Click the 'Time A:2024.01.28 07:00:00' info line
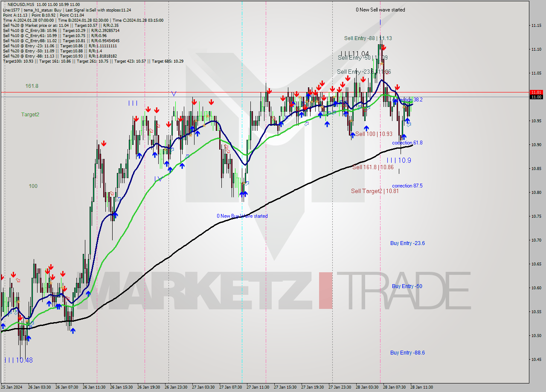 [x=83, y=20]
